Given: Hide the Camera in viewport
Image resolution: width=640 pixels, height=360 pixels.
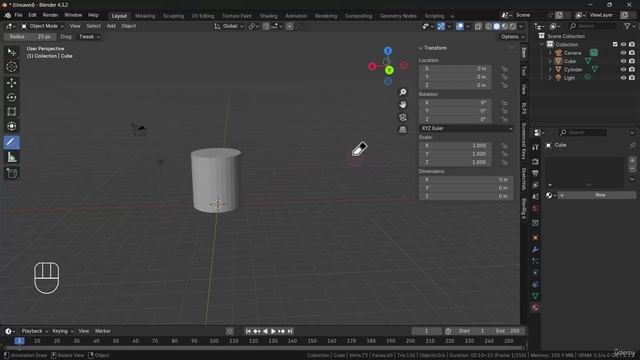Looking at the screenshot, I should pyautogui.click(x=623, y=53).
